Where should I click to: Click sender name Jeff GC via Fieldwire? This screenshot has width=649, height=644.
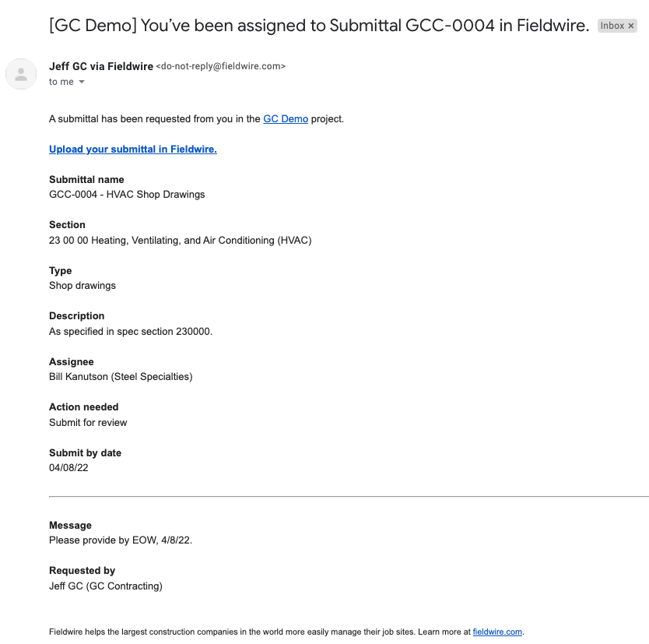pos(101,66)
